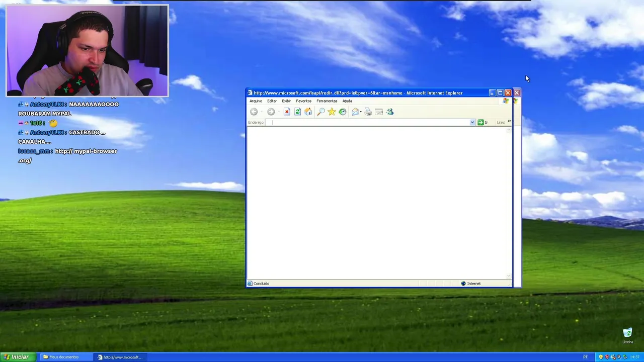644x362 pixels.
Task: Expand the address bar history dropdown
Action: coord(472,122)
